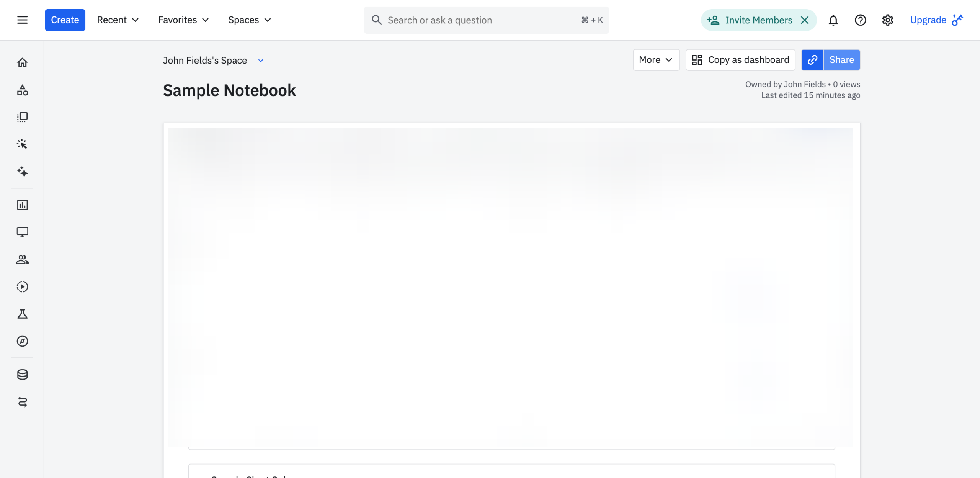Open the settings gear icon
The width and height of the screenshot is (980, 478).
pyautogui.click(x=887, y=20)
